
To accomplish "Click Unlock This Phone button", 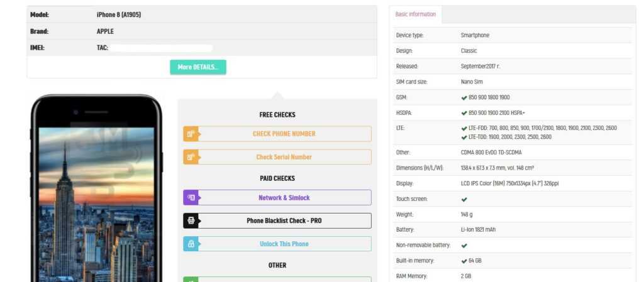I will coord(284,244).
